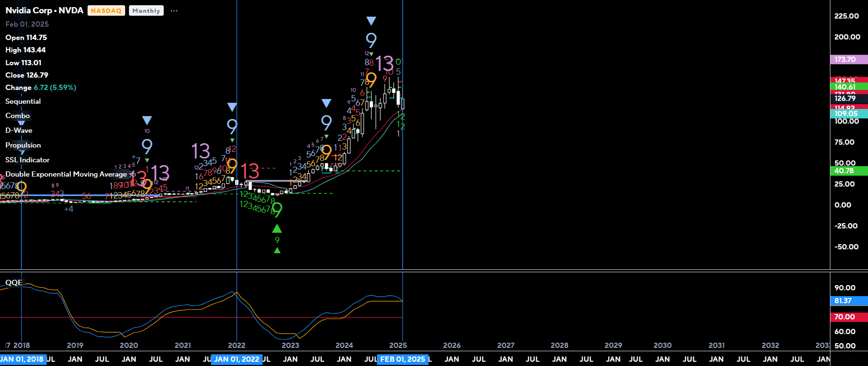Select the D-Wave indicator legend

coord(19,130)
